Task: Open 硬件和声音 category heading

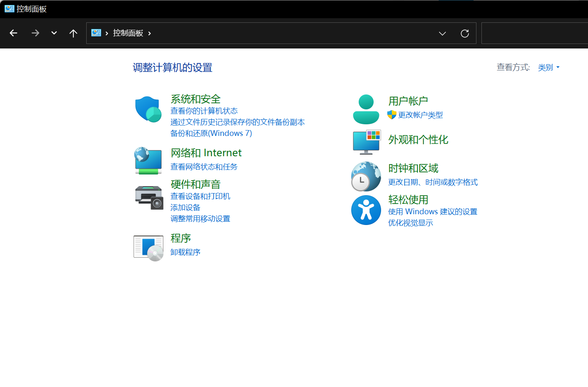Action: coord(196,184)
